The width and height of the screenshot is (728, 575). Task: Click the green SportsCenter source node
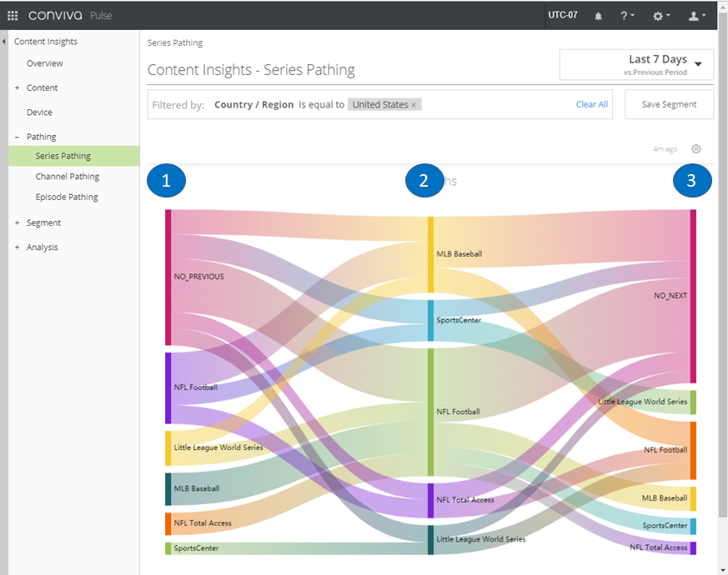168,548
